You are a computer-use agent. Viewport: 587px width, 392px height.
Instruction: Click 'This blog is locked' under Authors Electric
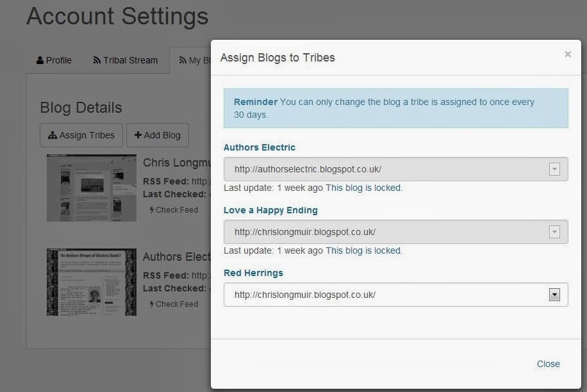pos(364,188)
